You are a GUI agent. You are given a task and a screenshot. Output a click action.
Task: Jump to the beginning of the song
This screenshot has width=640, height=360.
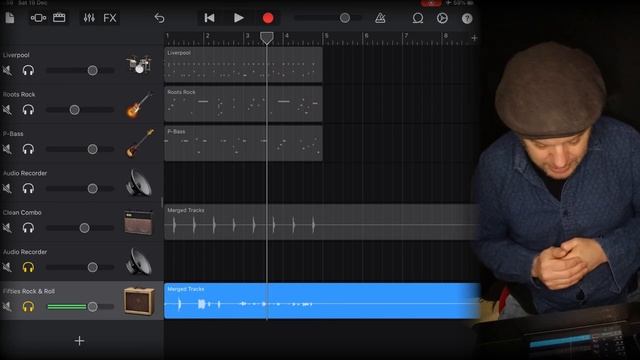coord(209,18)
